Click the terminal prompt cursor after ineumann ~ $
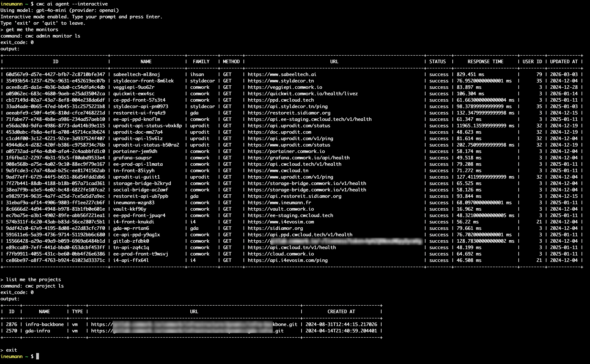This screenshot has height=364, width=590. [x=38, y=356]
